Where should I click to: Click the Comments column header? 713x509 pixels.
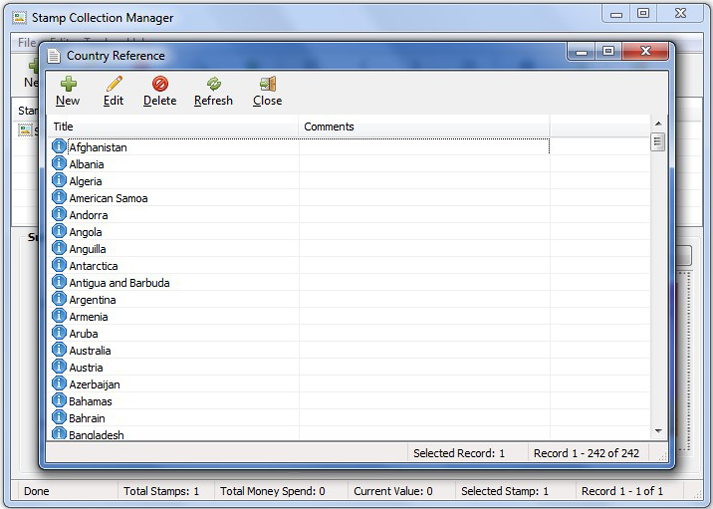click(424, 127)
